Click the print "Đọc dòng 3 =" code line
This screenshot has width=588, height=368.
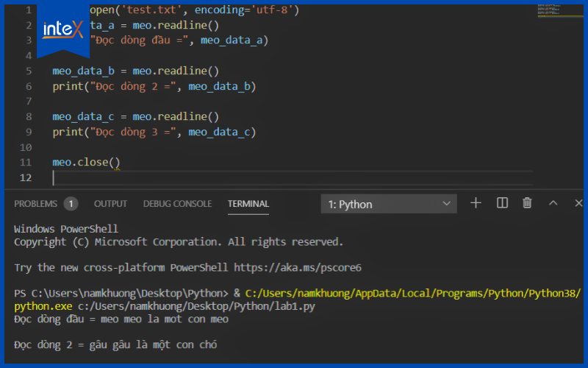click(154, 132)
